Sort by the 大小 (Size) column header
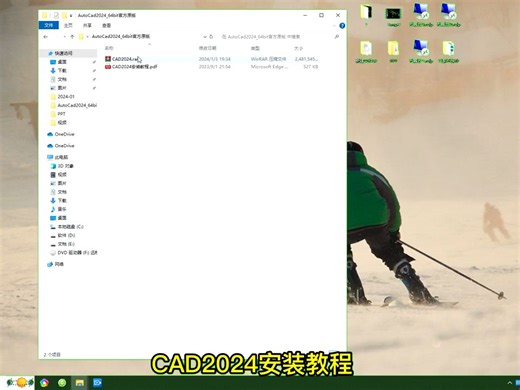This screenshot has width=520, height=390. [298, 48]
